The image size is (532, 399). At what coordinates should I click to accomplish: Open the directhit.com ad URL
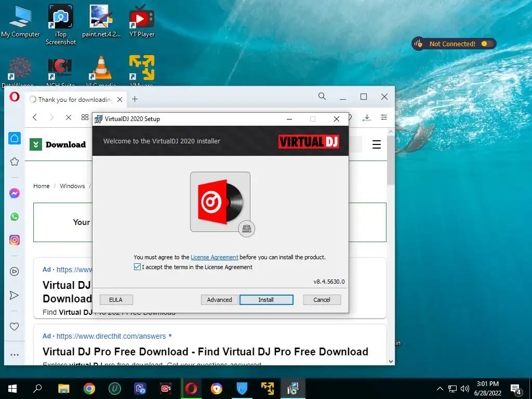[x=111, y=336]
